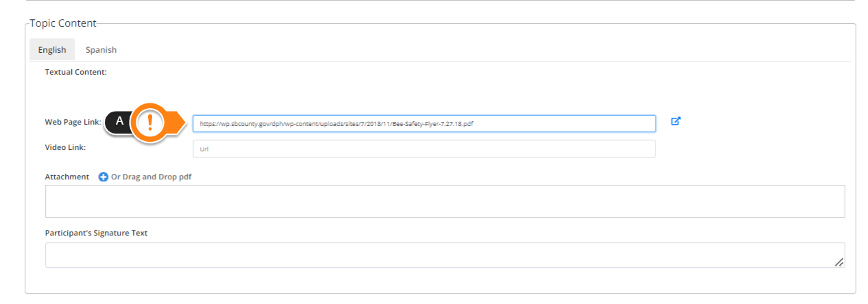Click the Attachment drop area box
The width and height of the screenshot is (868, 304).
coord(445,201)
